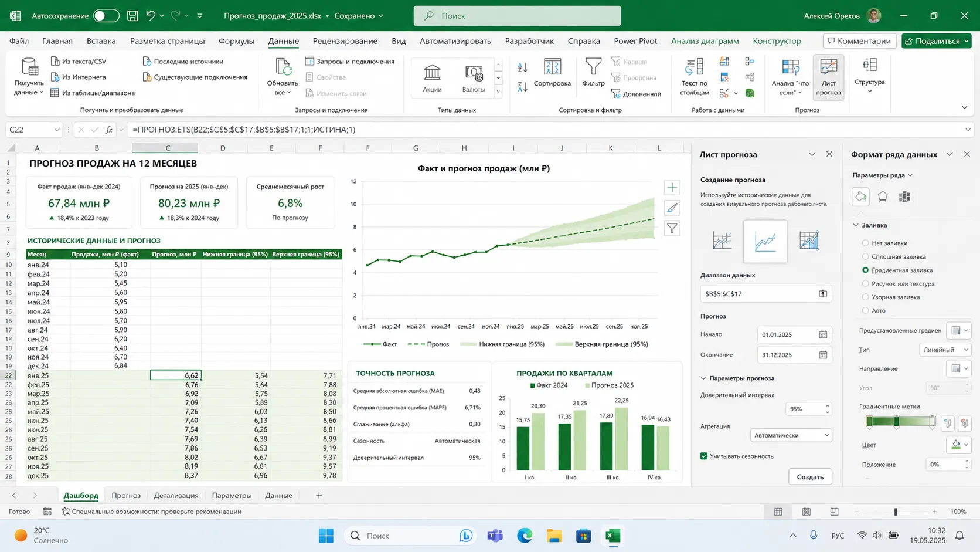Click the Обновить все refresh icon

283,68
